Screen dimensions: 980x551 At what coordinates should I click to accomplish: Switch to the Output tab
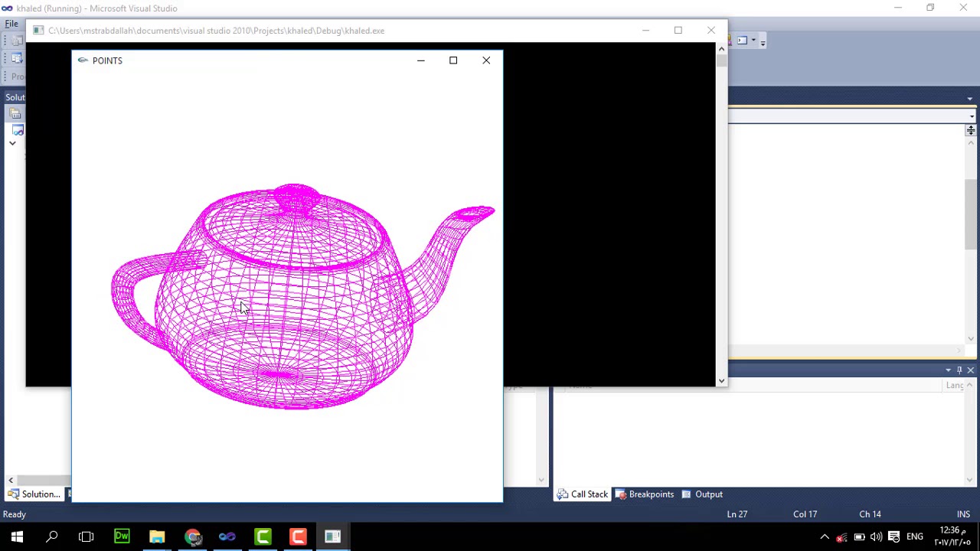click(x=702, y=494)
